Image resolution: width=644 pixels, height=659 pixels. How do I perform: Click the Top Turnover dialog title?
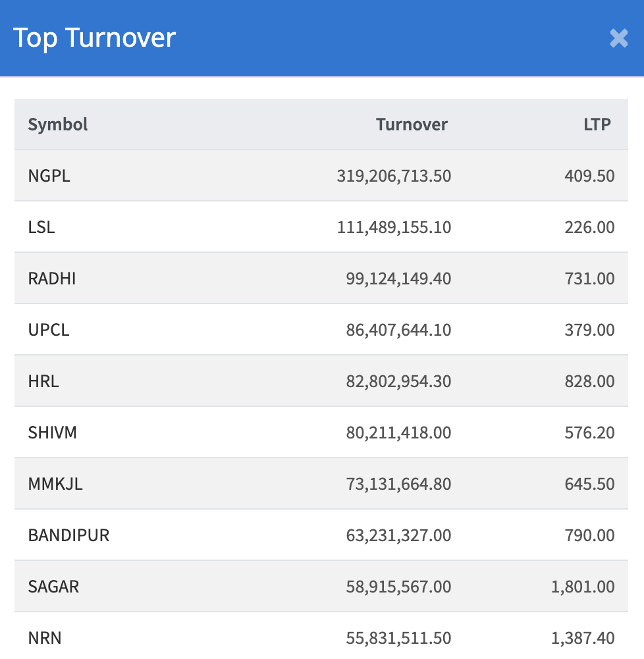click(94, 38)
